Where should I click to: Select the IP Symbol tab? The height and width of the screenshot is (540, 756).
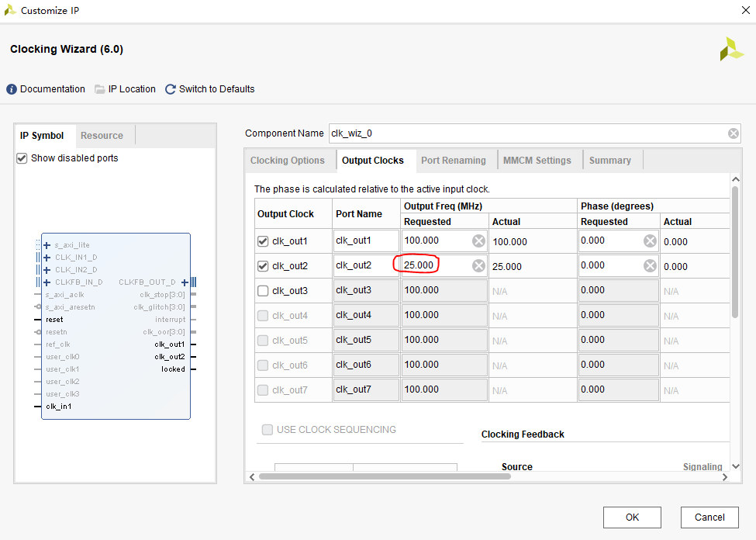coord(41,136)
